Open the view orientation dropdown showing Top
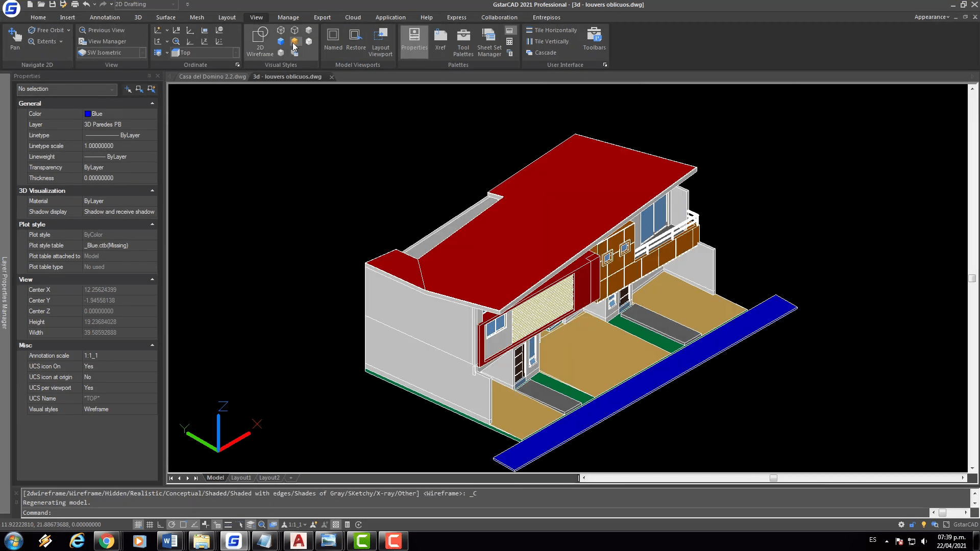The width and height of the screenshot is (980, 551). coord(235,53)
